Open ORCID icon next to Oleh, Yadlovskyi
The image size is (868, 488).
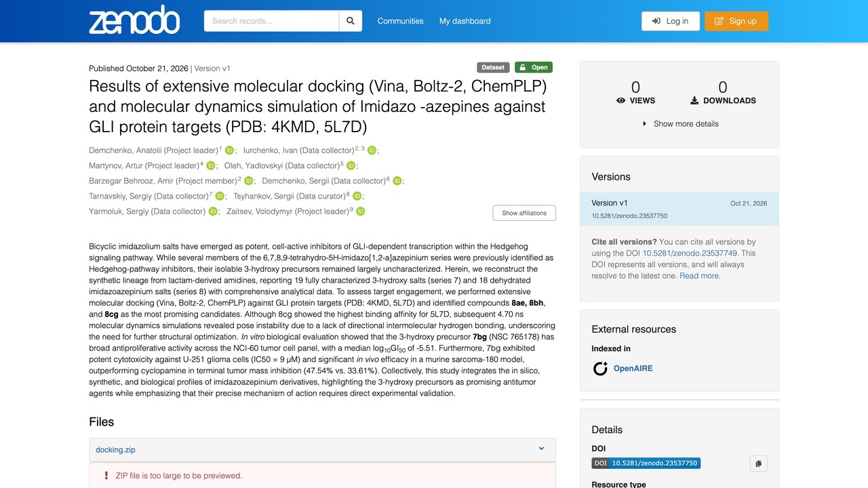(x=351, y=165)
